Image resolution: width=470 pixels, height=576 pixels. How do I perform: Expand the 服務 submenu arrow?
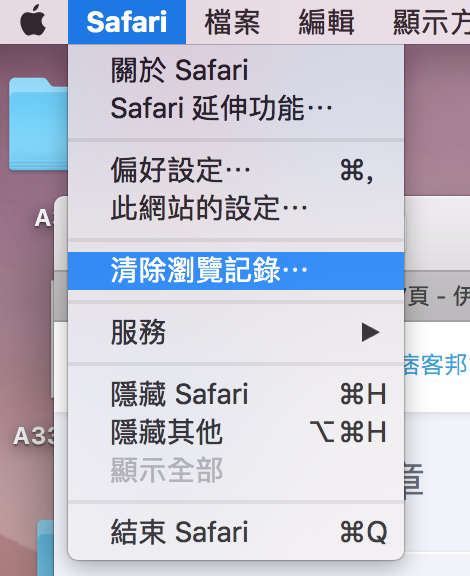pos(370,332)
